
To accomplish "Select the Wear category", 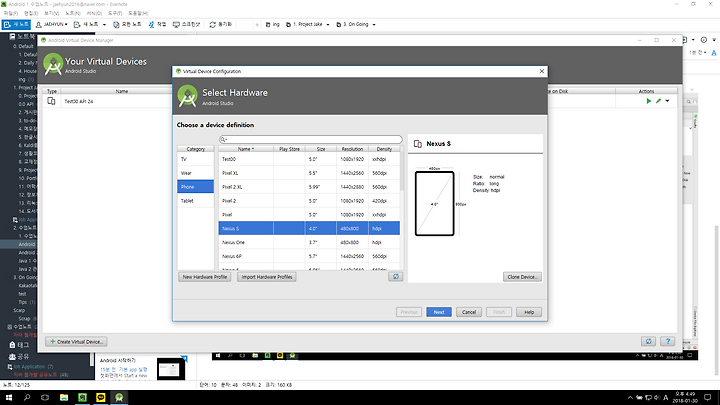I will 196,173.
